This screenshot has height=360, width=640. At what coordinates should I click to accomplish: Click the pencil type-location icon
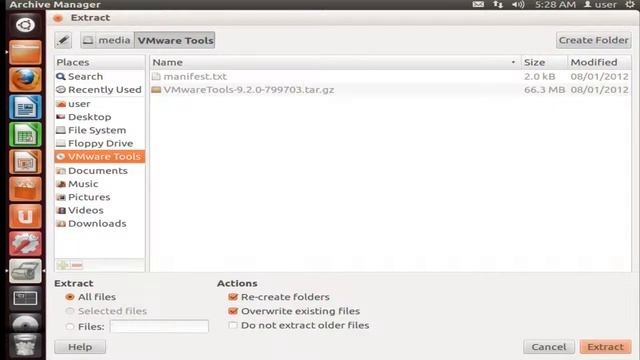[x=63, y=40]
